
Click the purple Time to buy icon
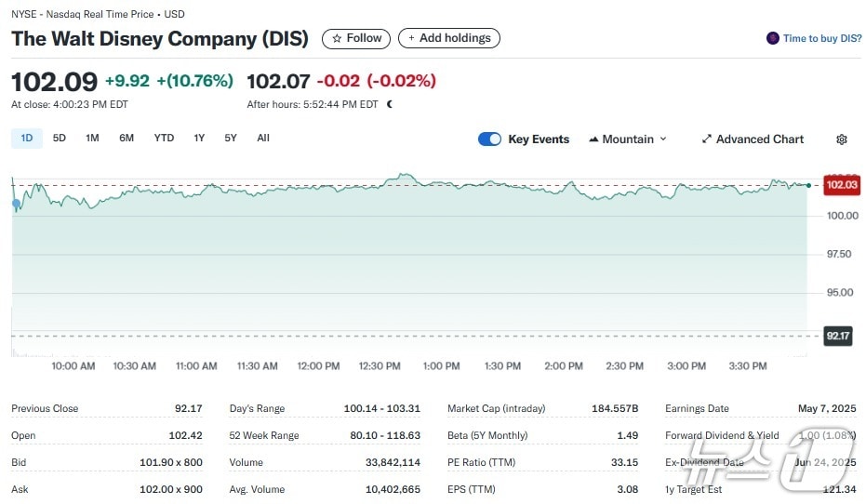(x=772, y=38)
